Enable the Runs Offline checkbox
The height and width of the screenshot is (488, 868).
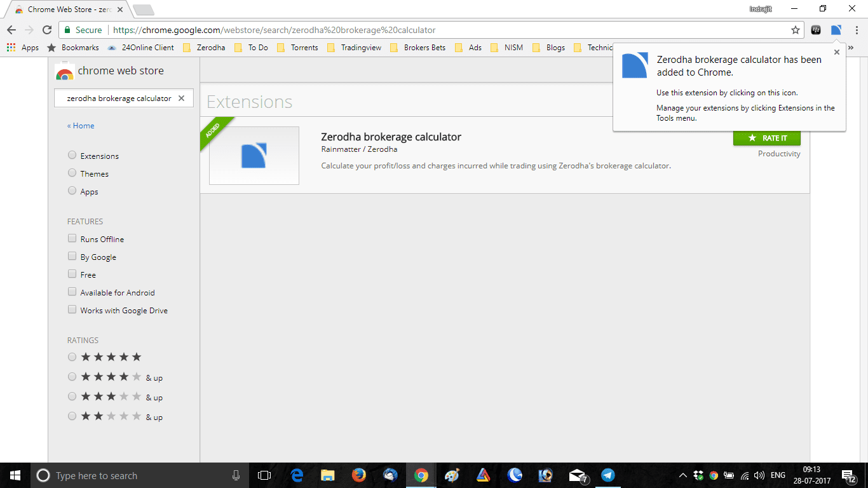pyautogui.click(x=72, y=239)
